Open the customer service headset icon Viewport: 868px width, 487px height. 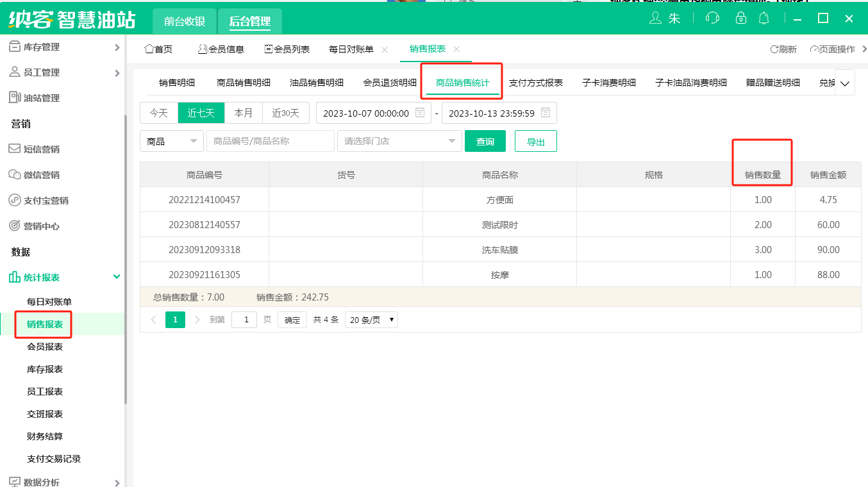712,19
